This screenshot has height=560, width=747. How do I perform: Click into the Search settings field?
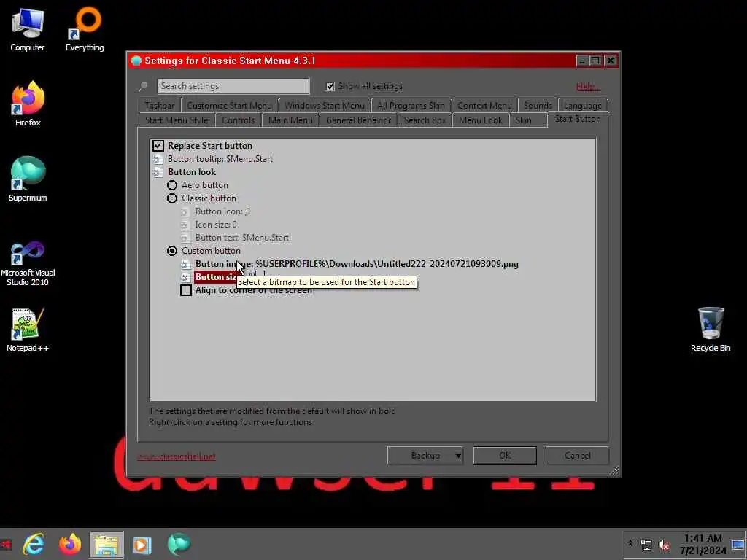(233, 86)
